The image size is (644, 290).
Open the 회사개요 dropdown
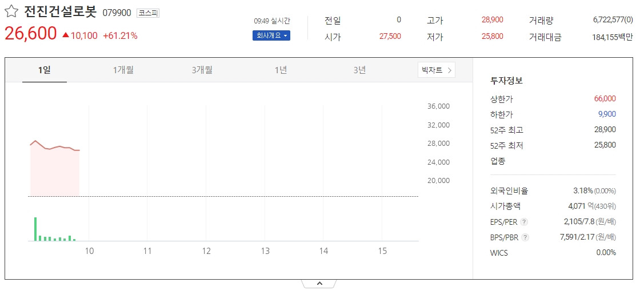(x=271, y=35)
